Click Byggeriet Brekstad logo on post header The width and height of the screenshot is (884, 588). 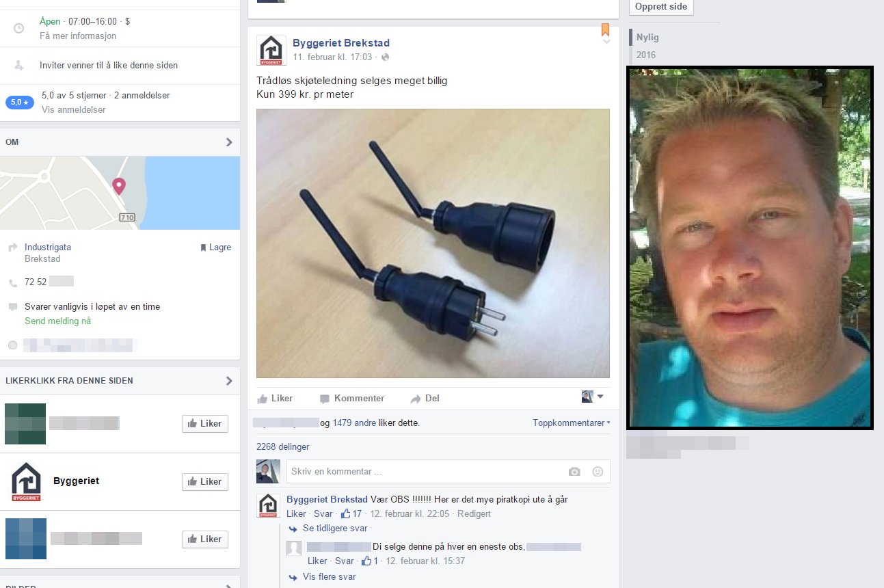tap(271, 50)
